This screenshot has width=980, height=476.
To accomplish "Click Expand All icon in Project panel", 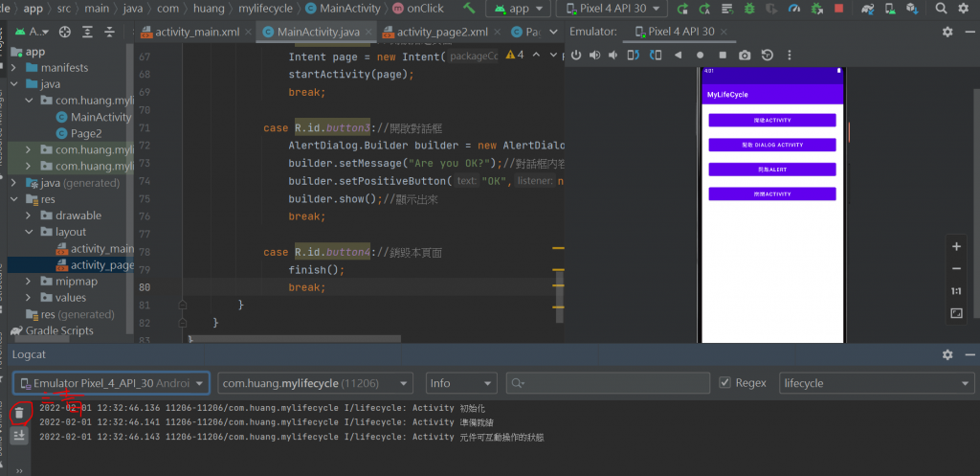I will point(87,32).
